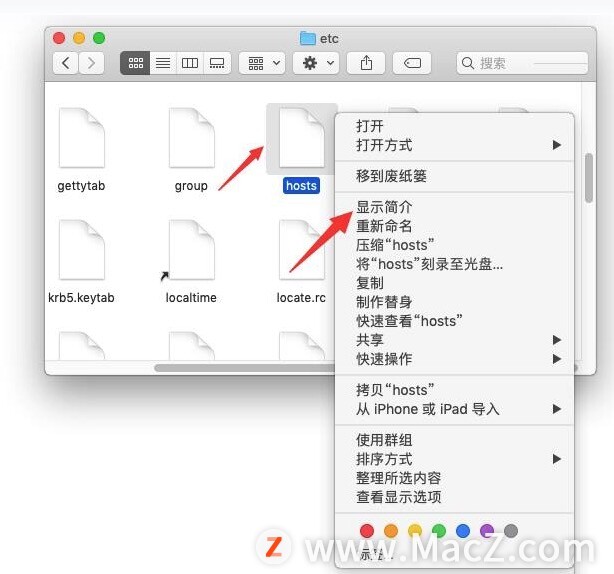Apply the purple color tag

(487, 531)
